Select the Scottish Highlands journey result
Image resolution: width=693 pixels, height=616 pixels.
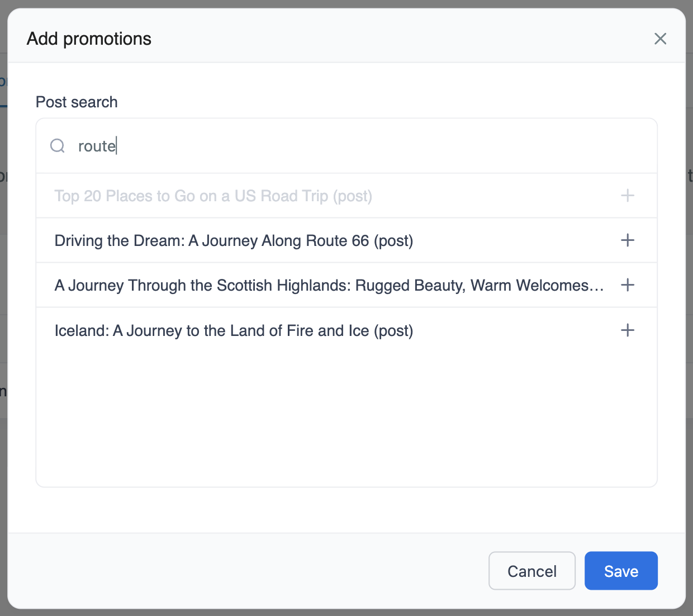click(329, 286)
